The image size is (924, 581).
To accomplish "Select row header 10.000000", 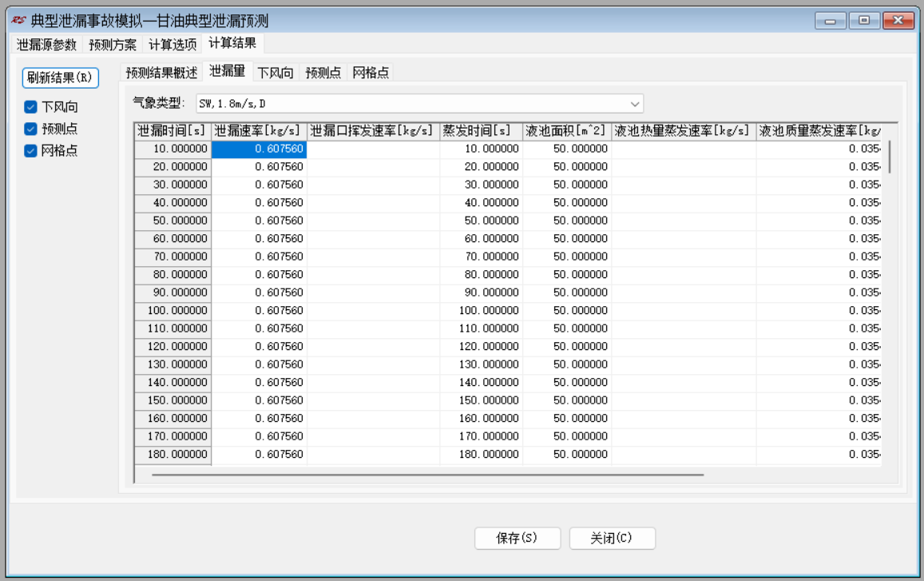I will (172, 149).
